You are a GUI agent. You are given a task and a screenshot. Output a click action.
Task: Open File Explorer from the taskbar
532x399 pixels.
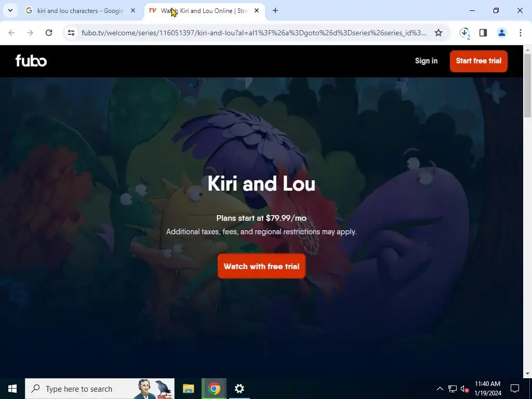[x=188, y=389]
